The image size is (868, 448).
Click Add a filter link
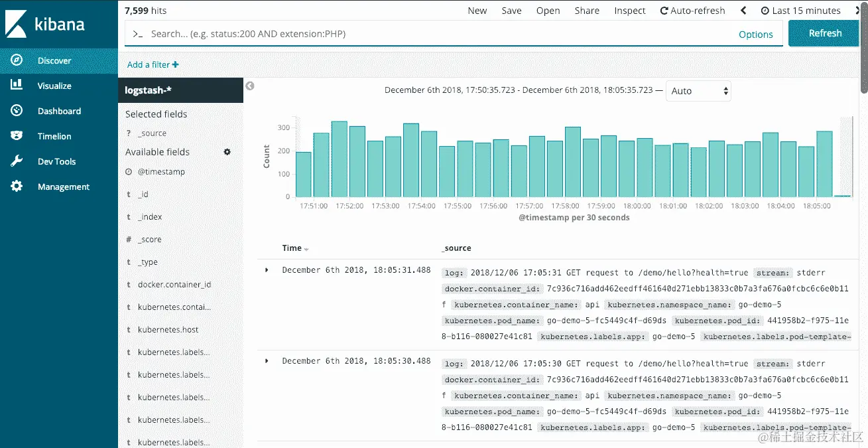pos(153,64)
